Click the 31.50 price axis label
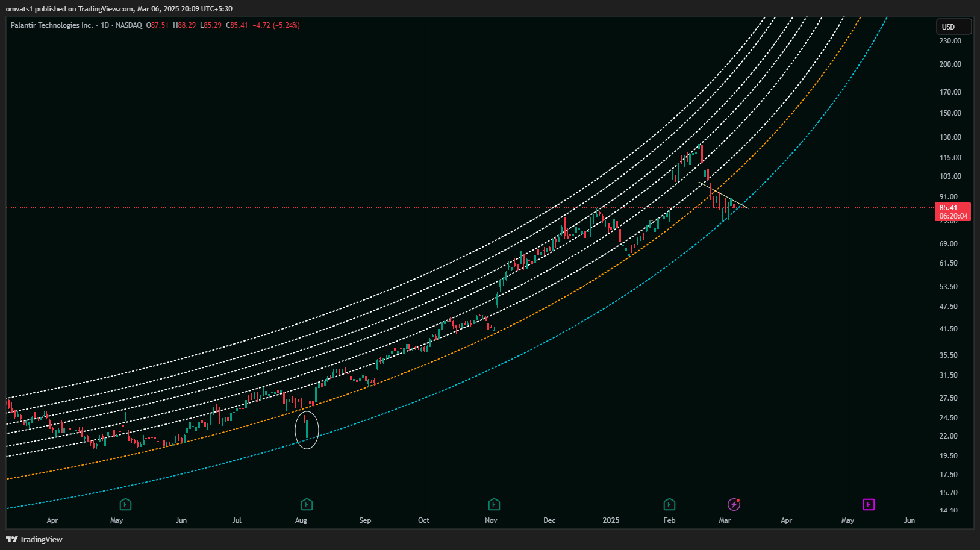Screen dimensions: 980x550 (949, 375)
